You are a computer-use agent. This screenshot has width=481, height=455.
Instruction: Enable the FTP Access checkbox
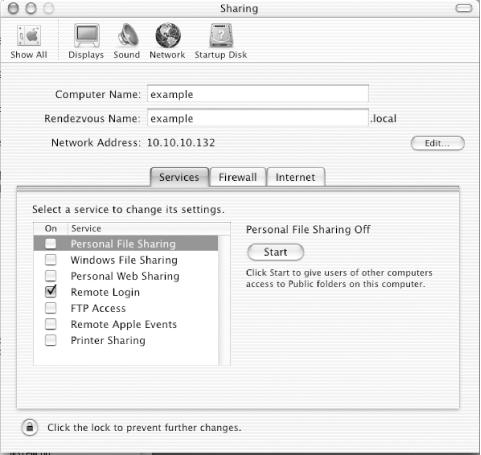pos(51,308)
